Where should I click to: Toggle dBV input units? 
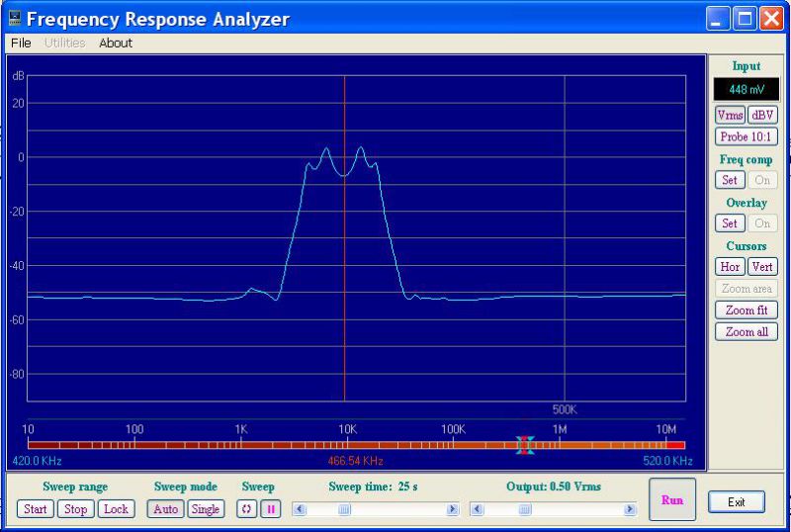(762, 115)
